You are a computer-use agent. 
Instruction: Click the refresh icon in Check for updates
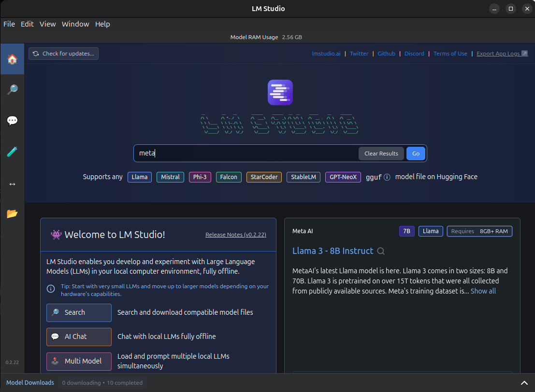(36, 54)
